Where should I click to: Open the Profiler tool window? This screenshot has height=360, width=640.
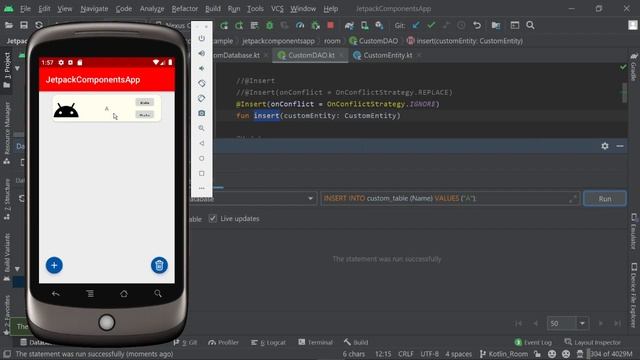pyautogui.click(x=223, y=342)
